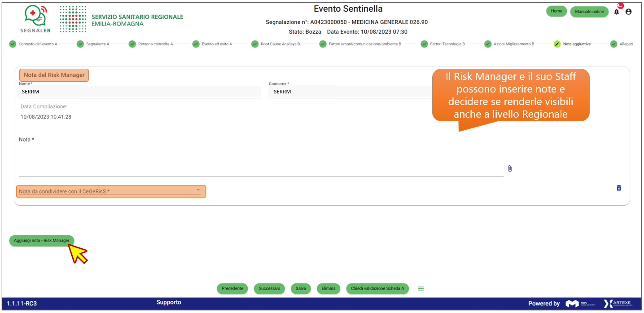
Task: Click the notifications bell icon
Action: pos(617,12)
